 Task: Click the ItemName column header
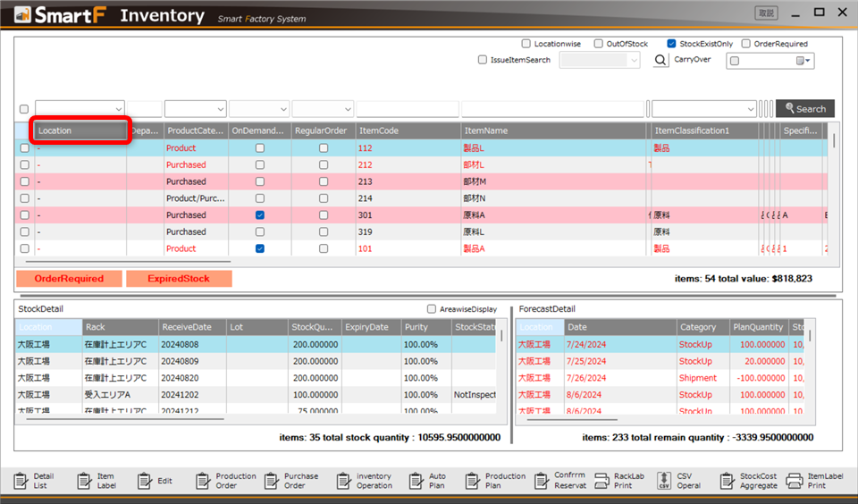(554, 130)
